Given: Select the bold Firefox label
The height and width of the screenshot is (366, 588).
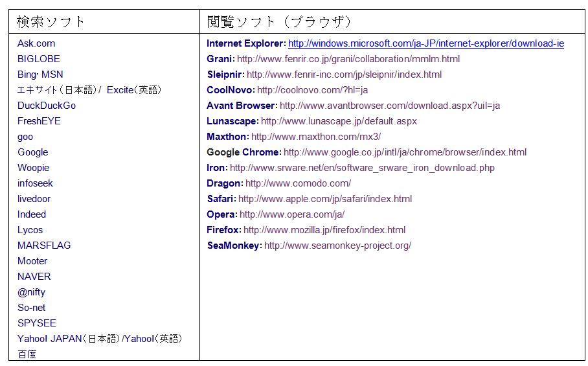Looking at the screenshot, I should pyautogui.click(x=224, y=230).
